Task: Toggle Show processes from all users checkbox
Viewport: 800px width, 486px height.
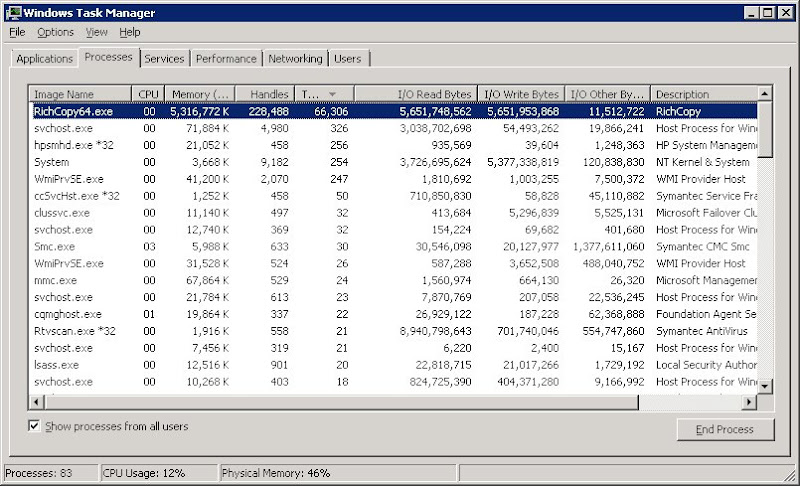Action: click(34, 425)
